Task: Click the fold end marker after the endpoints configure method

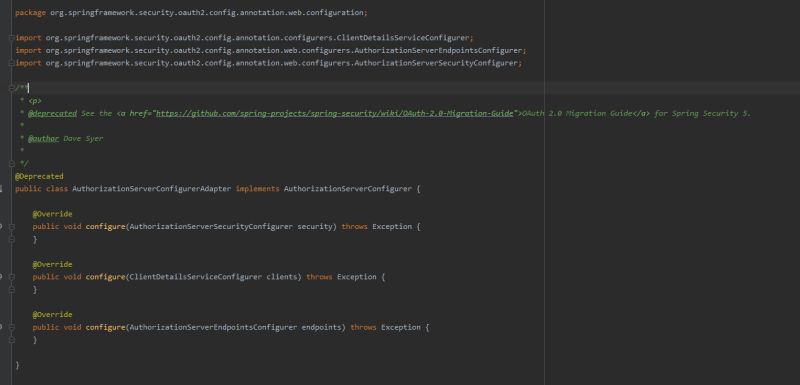Action: tap(11, 340)
